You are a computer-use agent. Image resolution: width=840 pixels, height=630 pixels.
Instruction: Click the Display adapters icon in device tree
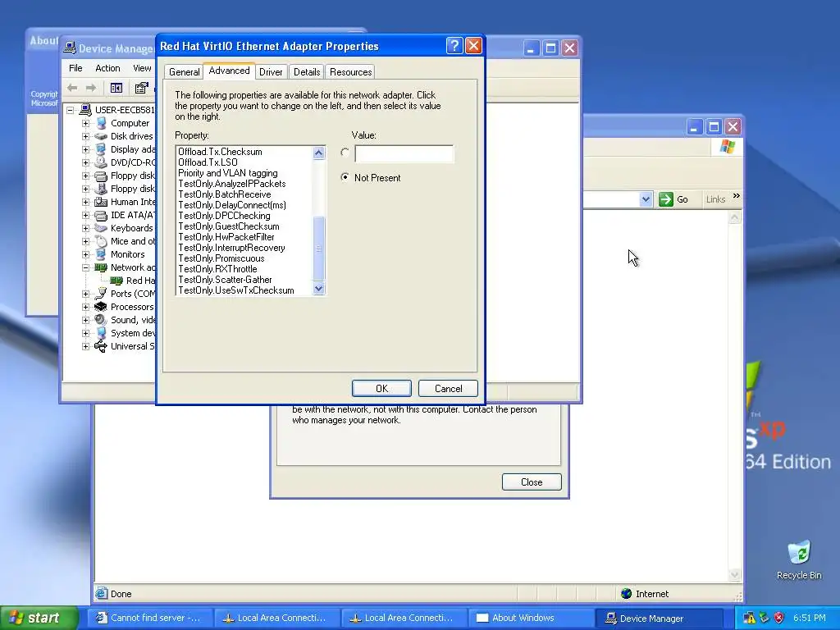101,149
